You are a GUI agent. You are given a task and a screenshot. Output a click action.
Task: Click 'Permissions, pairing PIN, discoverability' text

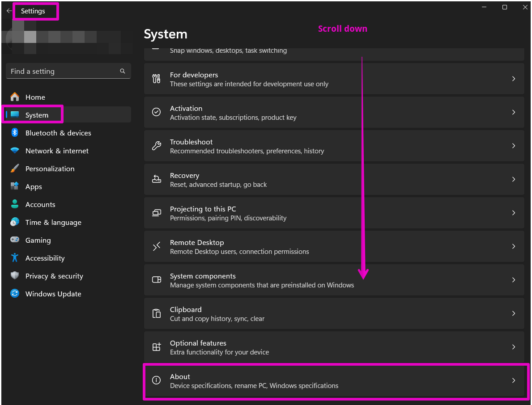(x=228, y=218)
